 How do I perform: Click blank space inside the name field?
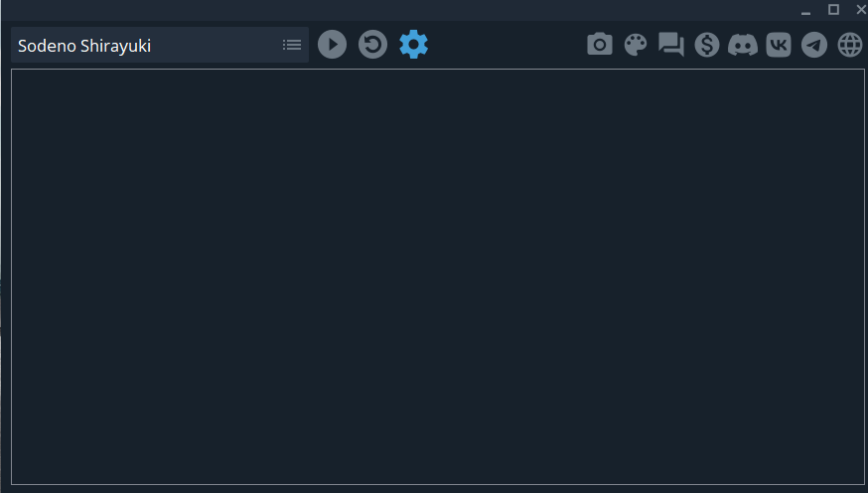[216, 45]
